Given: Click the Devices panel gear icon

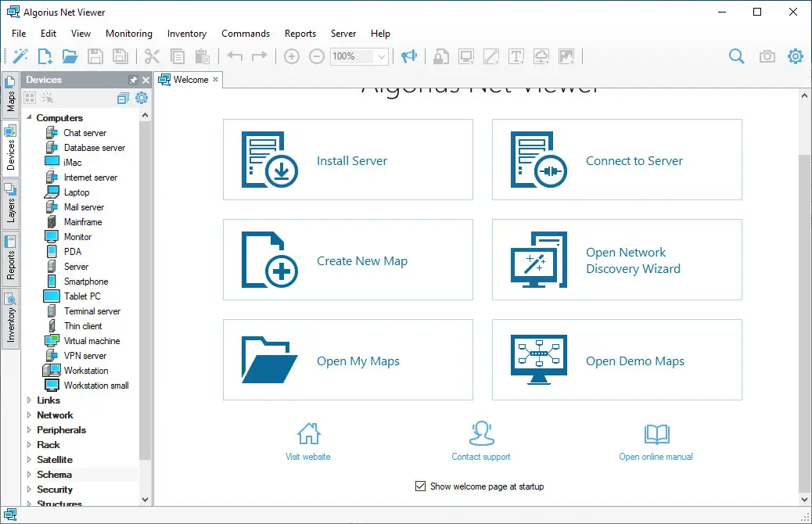Looking at the screenshot, I should pyautogui.click(x=142, y=98).
